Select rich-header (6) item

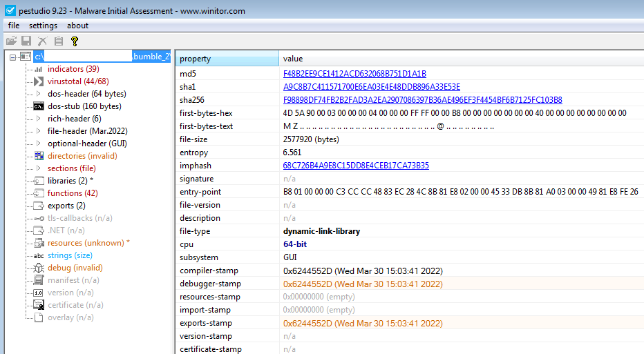coord(75,119)
